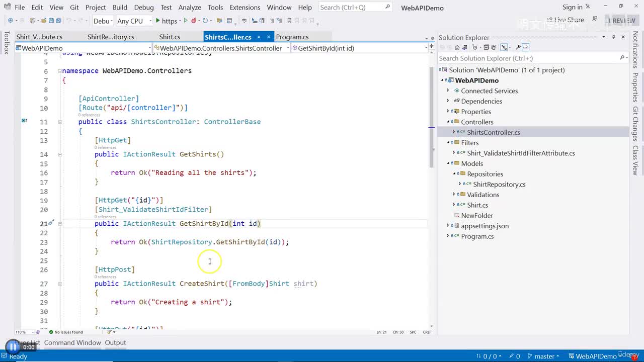Viewport: 644px width, 362px height.
Task: Collapse the namespace block on line 6
Action: pos(60,71)
